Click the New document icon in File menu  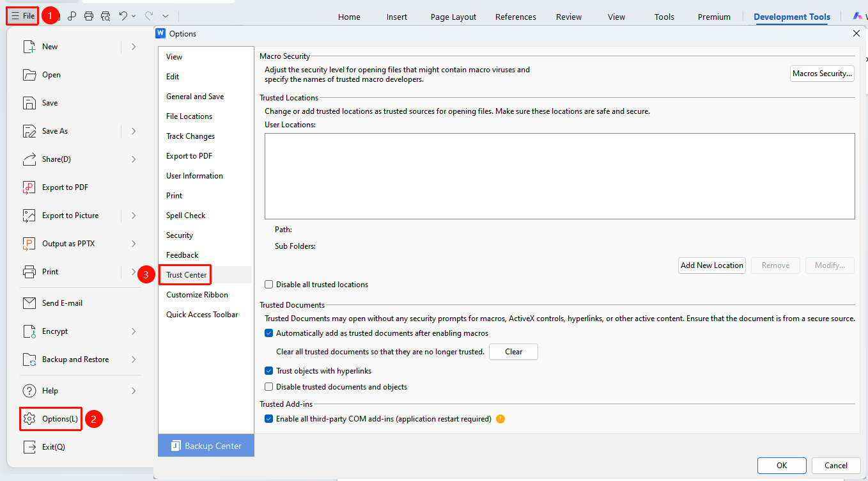point(29,47)
